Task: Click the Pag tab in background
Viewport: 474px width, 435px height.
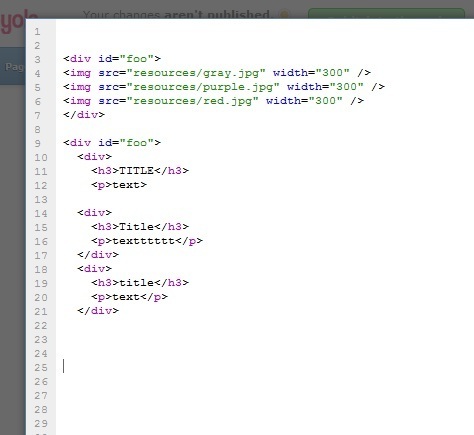Action: point(14,67)
